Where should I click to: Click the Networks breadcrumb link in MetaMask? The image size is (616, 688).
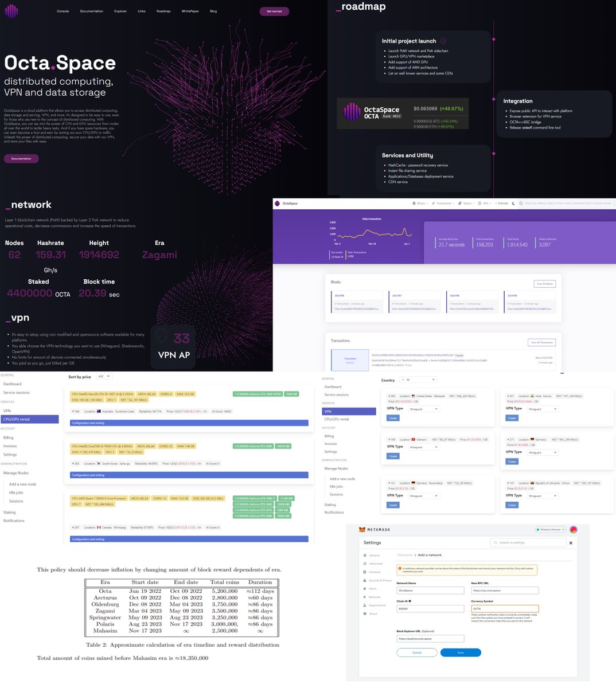405,555
